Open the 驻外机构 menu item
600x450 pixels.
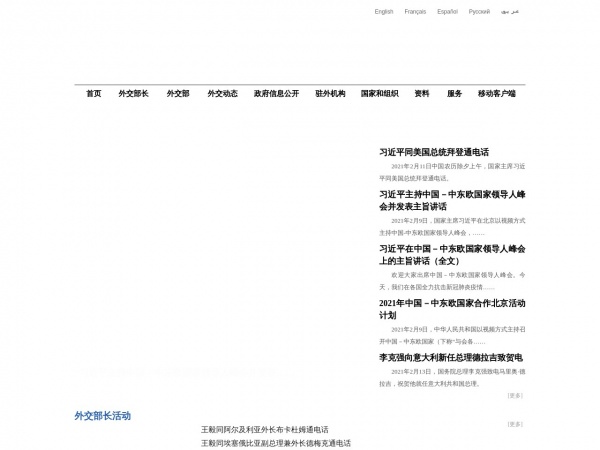330,93
